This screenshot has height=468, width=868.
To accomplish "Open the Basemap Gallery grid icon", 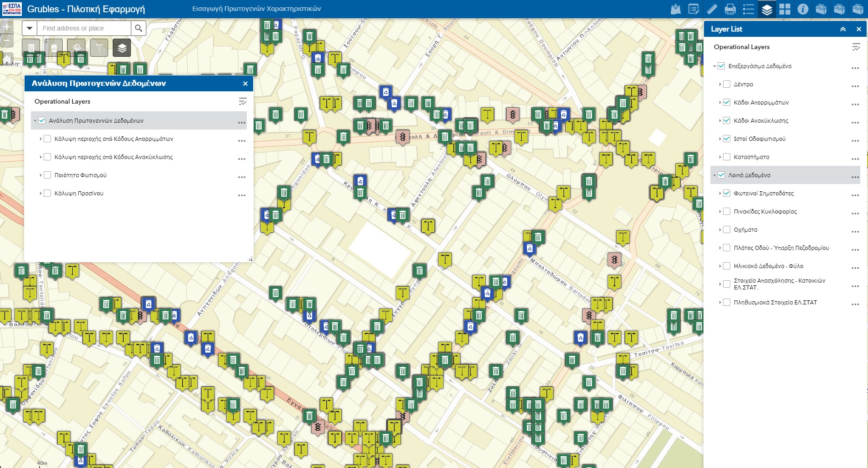I will click(x=784, y=9).
